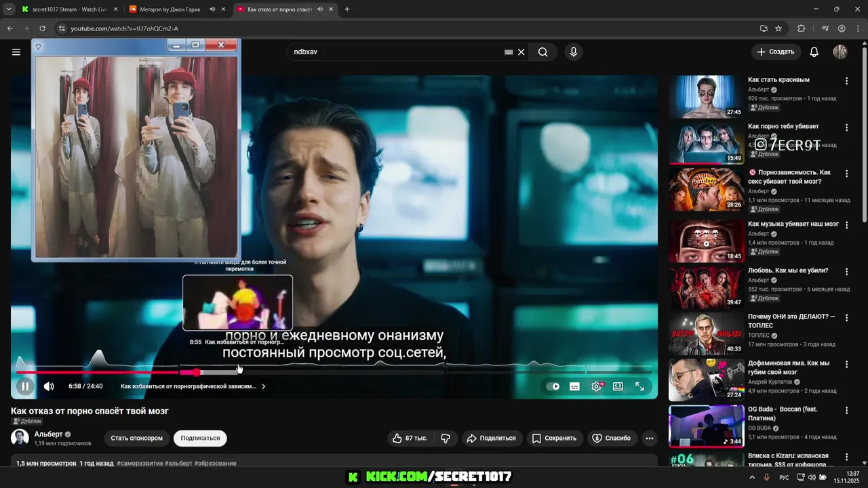Enter fullscreen mode
This screenshot has width=868, height=488.
(x=639, y=386)
